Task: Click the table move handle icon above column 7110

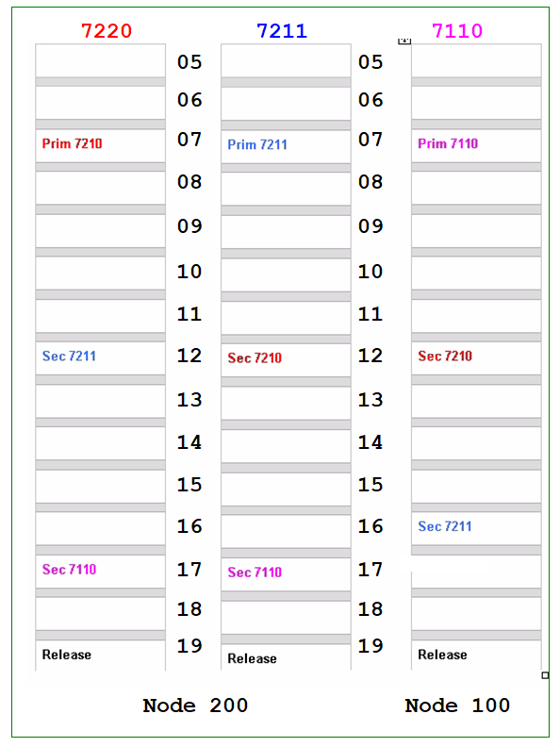Action: [404, 41]
